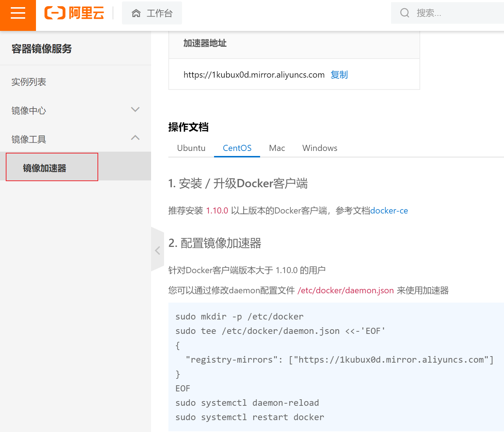Open the docker-ce documentation link
This screenshot has width=504, height=432.
[389, 211]
